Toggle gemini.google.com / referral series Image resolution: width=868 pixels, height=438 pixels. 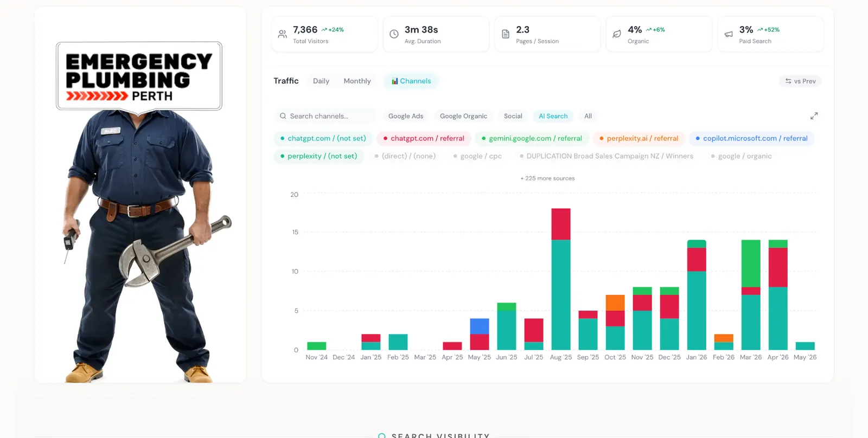[x=532, y=138]
